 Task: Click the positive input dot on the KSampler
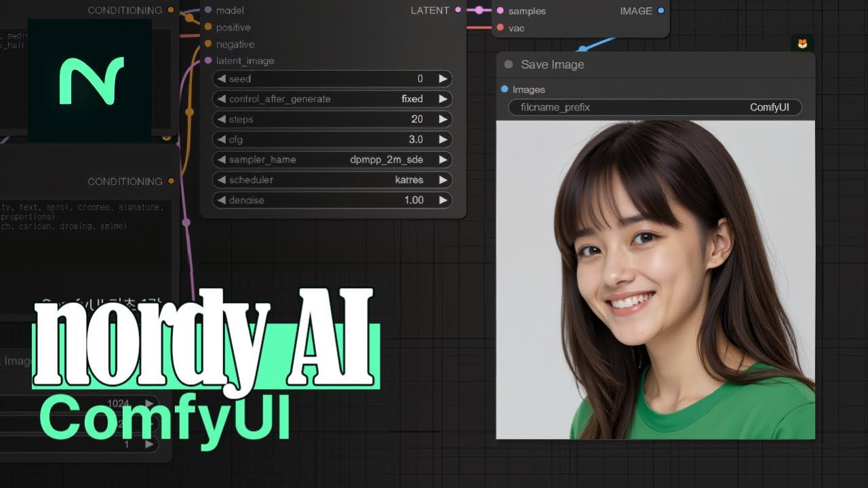[x=209, y=27]
